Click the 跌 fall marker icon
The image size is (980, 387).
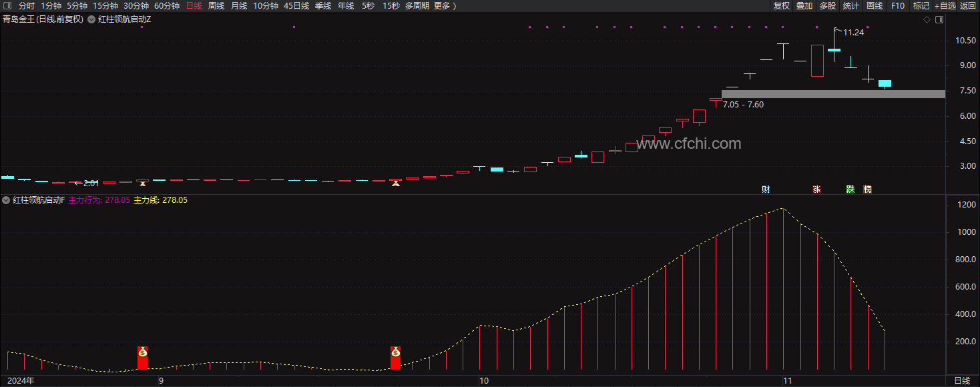click(850, 189)
